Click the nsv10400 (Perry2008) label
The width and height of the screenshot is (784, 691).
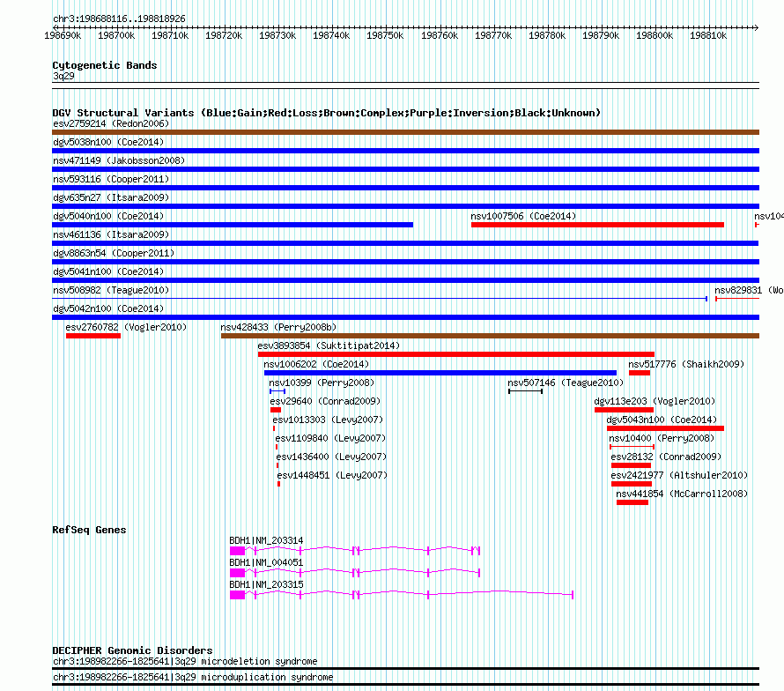pyautogui.click(x=662, y=438)
